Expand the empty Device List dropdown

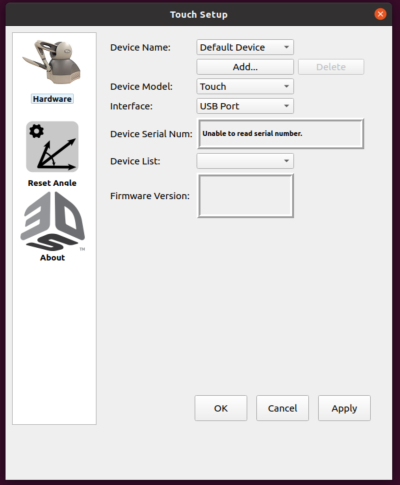coord(245,161)
